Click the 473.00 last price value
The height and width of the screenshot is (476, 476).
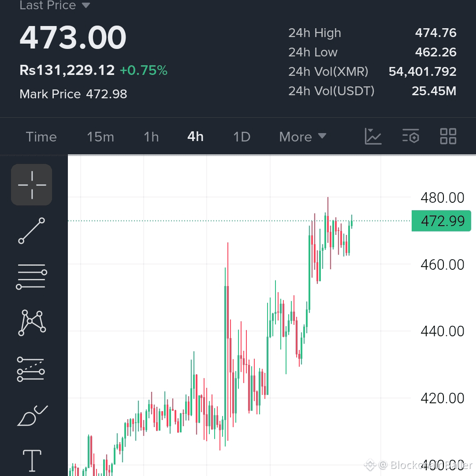tap(73, 37)
